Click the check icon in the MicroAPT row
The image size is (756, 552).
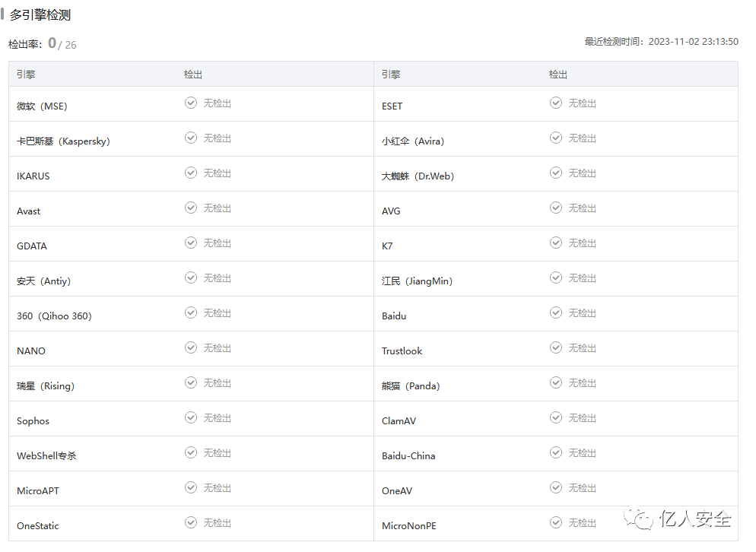(191, 487)
